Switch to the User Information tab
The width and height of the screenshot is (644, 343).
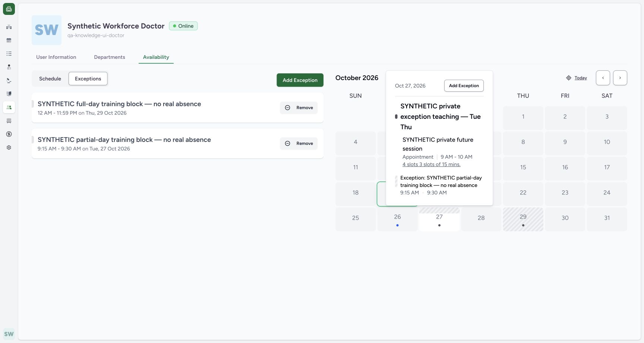56,57
